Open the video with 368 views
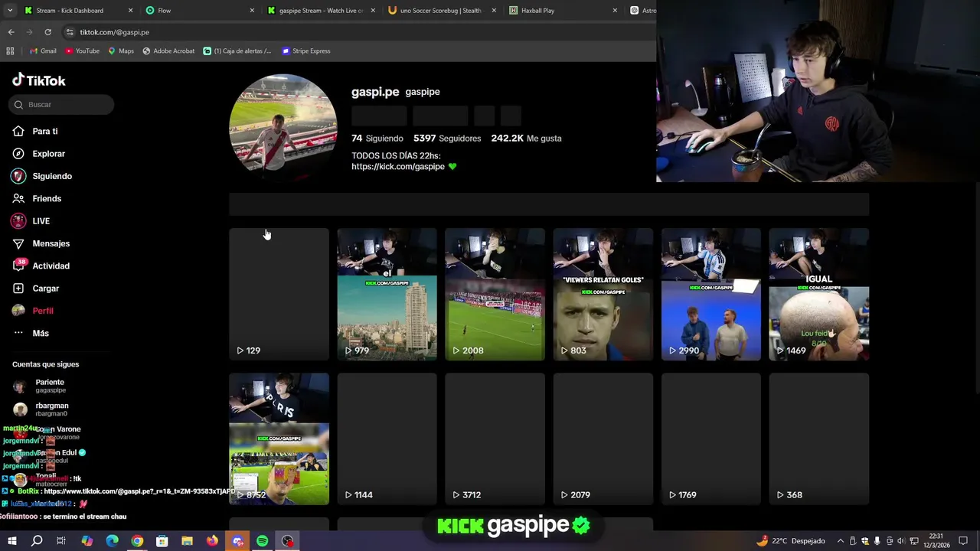 818,439
